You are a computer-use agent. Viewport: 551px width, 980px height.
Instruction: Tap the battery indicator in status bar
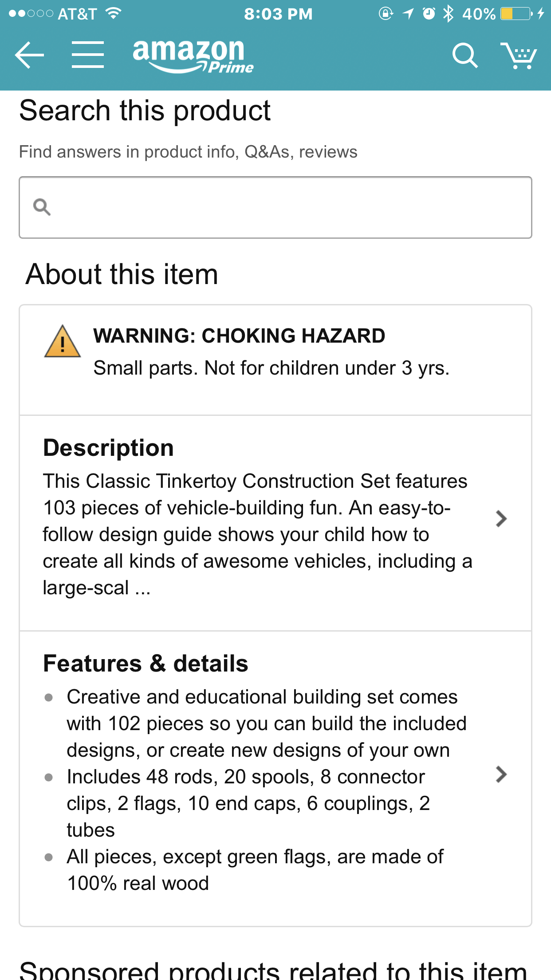516,14
